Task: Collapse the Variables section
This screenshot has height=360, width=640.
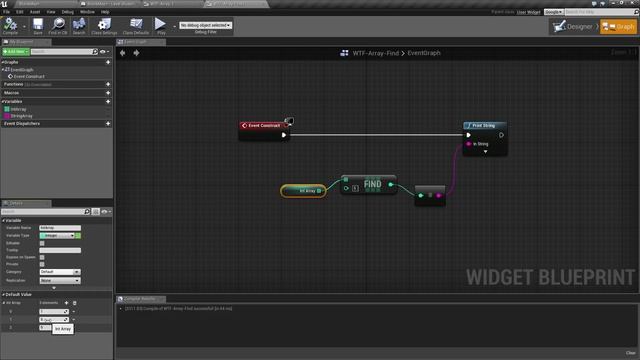Action: pos(3,101)
